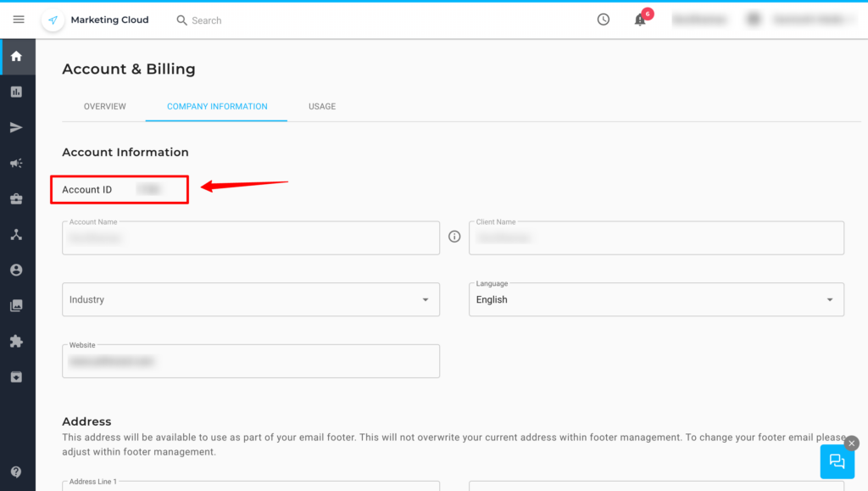Switch to the Usage tab
This screenshot has width=868, height=491.
click(322, 107)
